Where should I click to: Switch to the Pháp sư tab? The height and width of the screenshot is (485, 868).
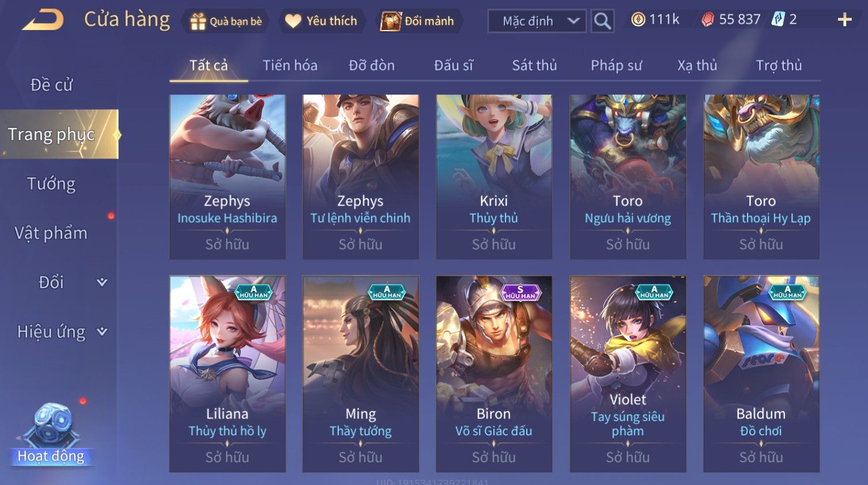click(616, 65)
